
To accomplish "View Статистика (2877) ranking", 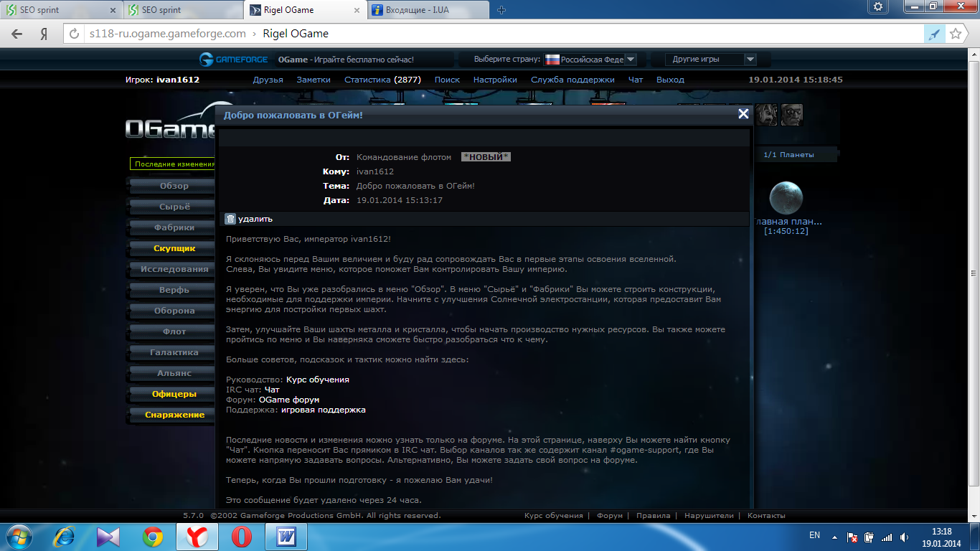I will click(382, 80).
